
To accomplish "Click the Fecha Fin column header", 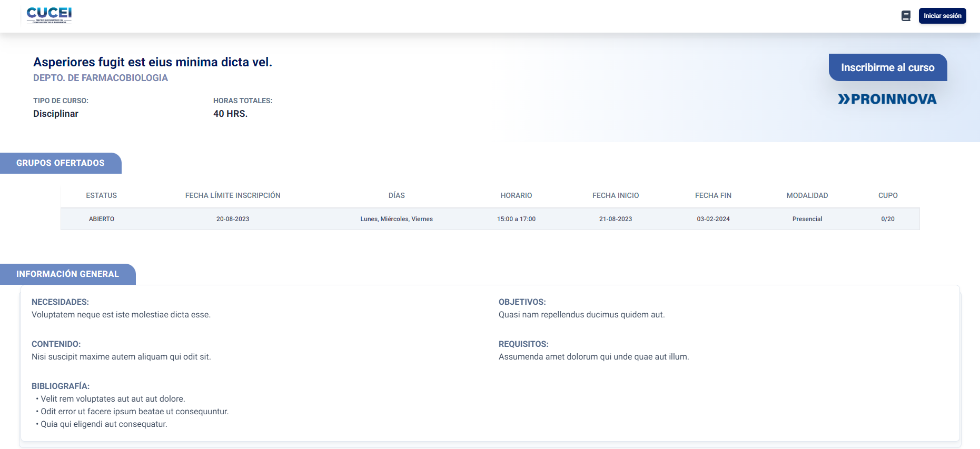I will pyautogui.click(x=713, y=195).
